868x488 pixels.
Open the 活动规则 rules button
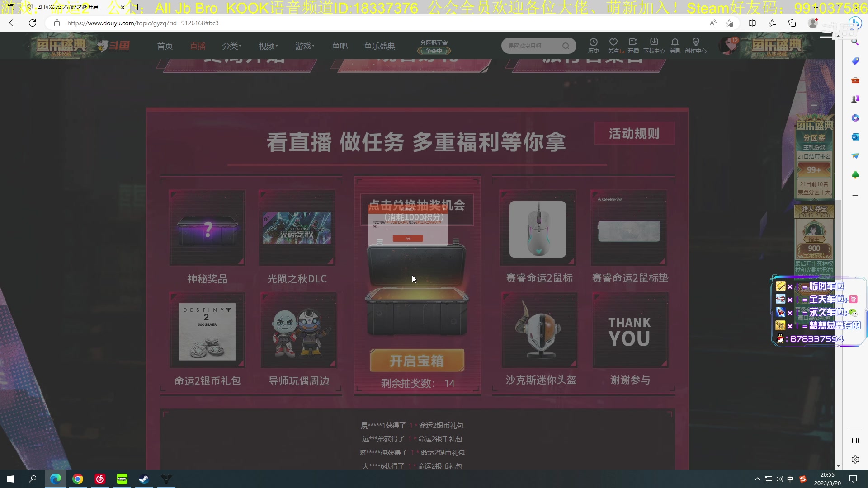pos(634,133)
